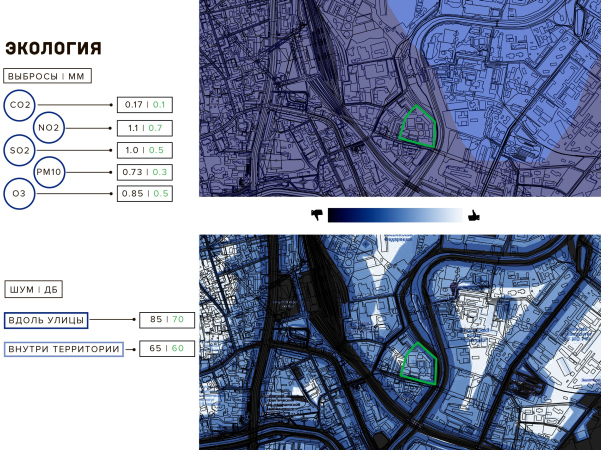601x450 pixels.
Task: Click the O3 value box 0.85 | 0.5
Action: tap(145, 193)
